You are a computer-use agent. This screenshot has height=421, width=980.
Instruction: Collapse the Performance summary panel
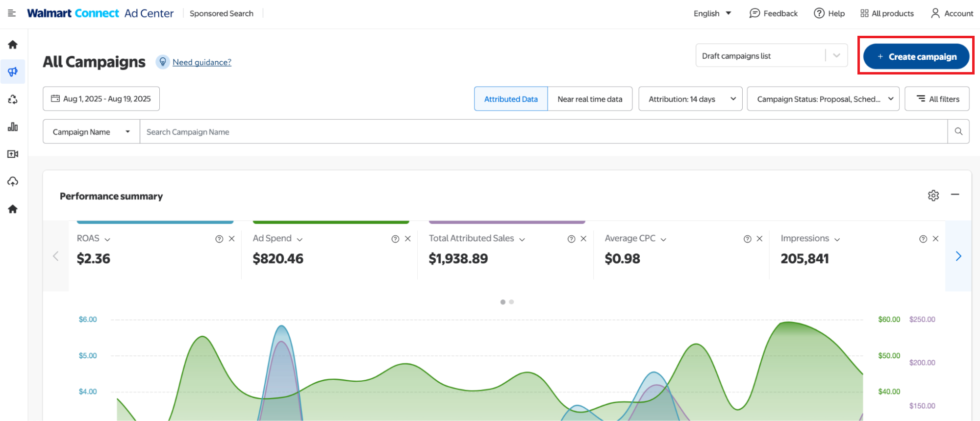point(955,195)
